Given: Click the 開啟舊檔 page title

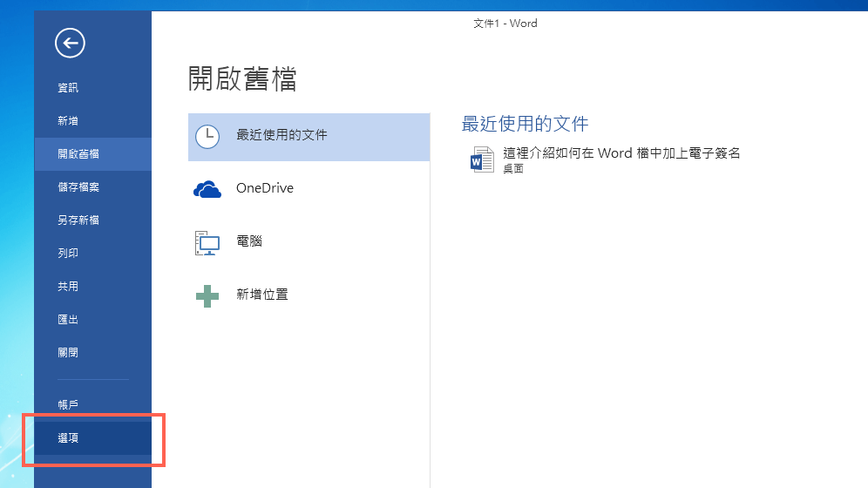Looking at the screenshot, I should 242,78.
